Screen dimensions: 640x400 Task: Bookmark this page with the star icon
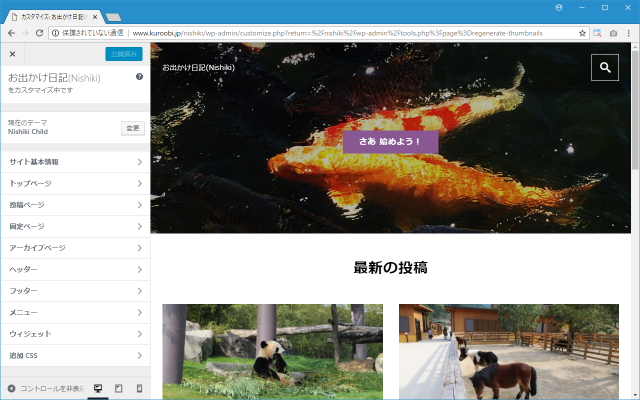[582, 33]
